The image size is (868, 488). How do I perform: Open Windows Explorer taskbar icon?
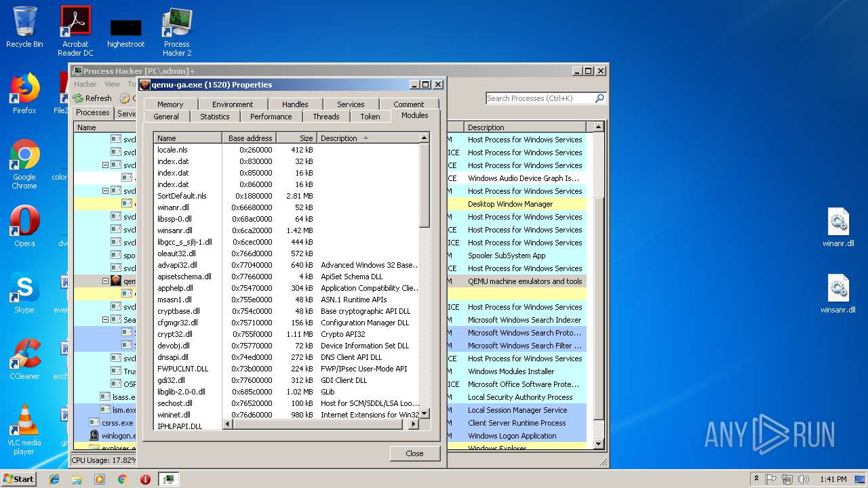77,479
